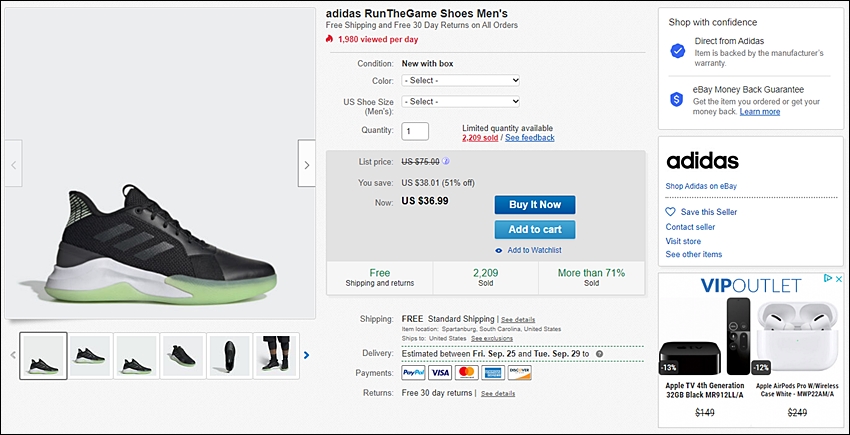Click the More than 71% Sold cell

pyautogui.click(x=591, y=278)
